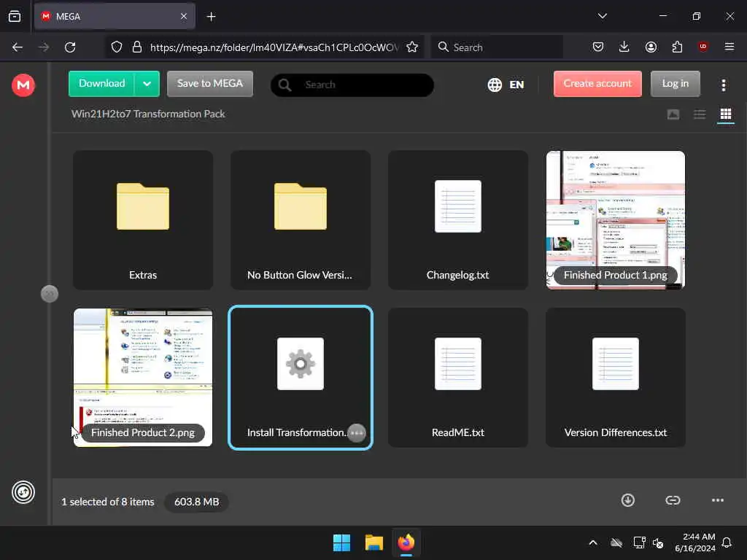Click the network icon in system tray

(639, 542)
